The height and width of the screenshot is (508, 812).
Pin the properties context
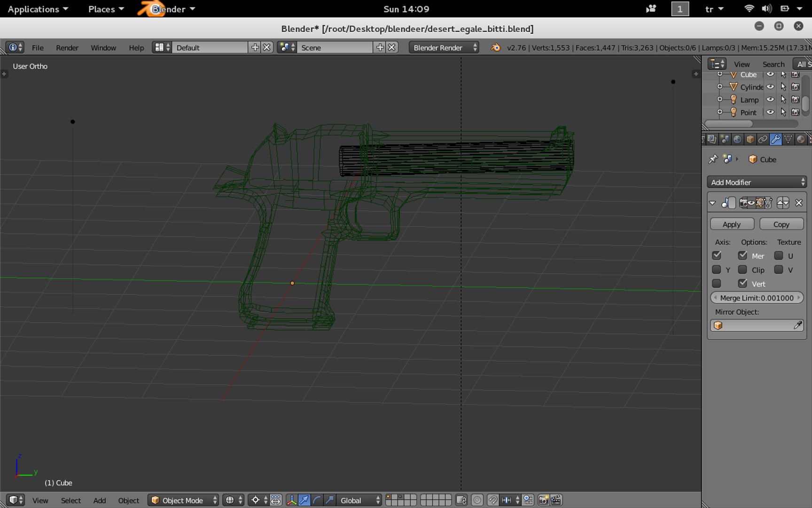click(713, 159)
